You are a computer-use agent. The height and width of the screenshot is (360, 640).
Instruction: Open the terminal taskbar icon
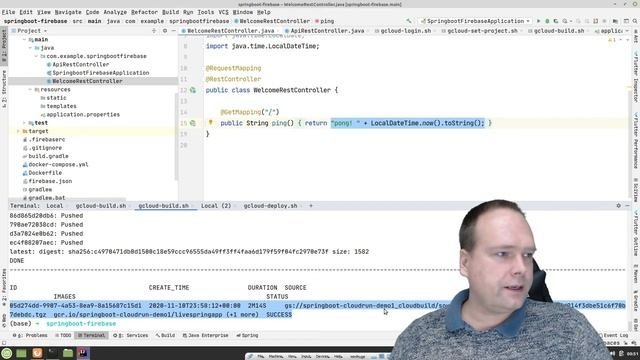(x=53, y=353)
